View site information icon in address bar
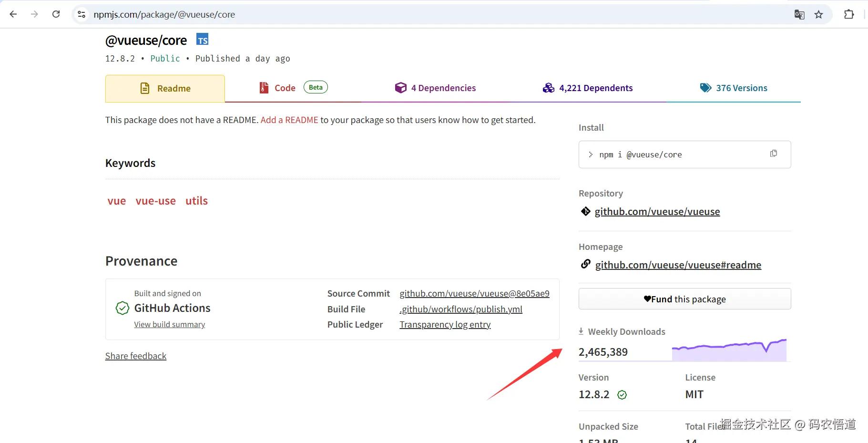 82,14
